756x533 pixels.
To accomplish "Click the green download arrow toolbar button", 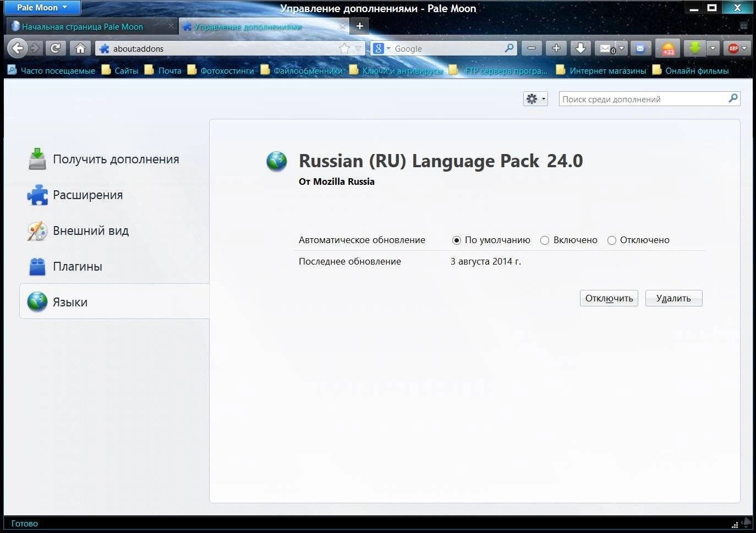I will coord(694,48).
